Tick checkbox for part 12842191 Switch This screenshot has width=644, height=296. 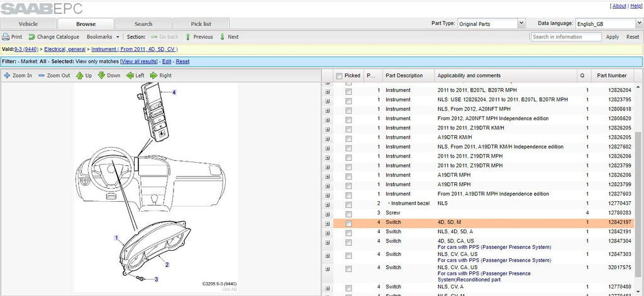pos(348,233)
